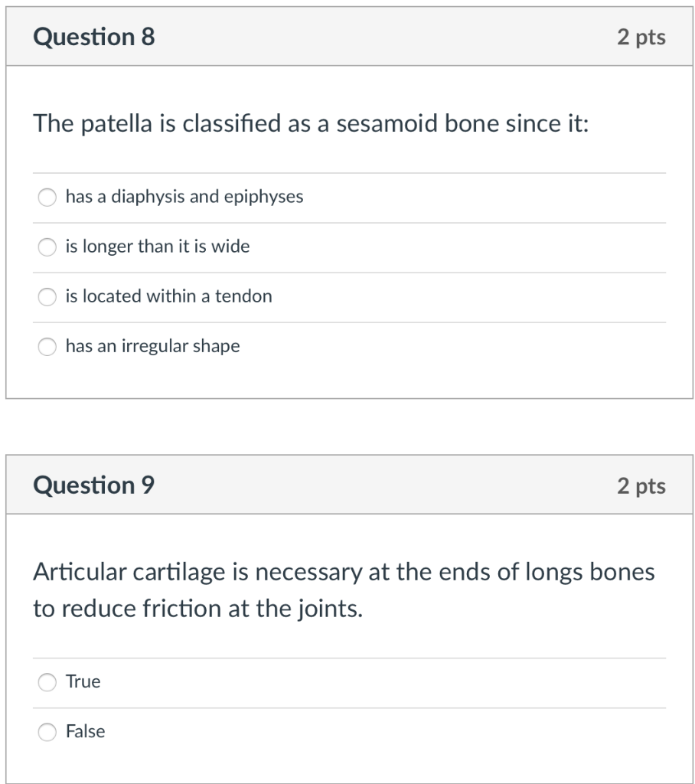Select the True radio button in Question 9
Viewport: 695px width, 784px height.
pos(47,682)
